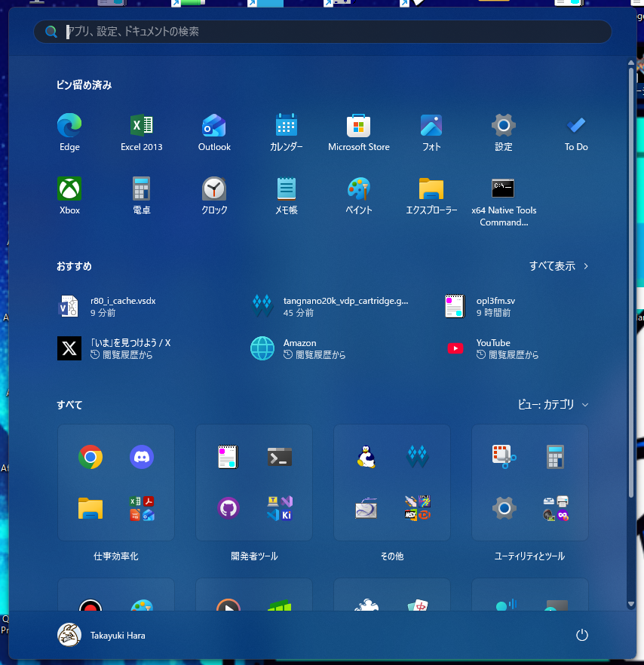Open the 仕事効率化 category label

point(116,556)
